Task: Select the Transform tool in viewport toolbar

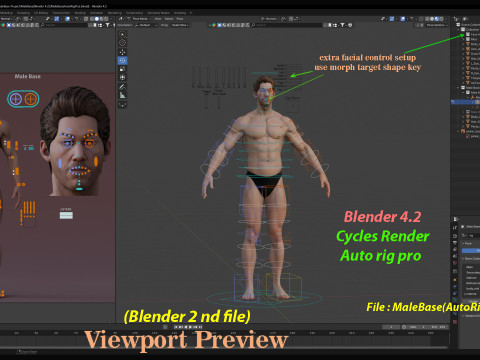Action: point(123,77)
